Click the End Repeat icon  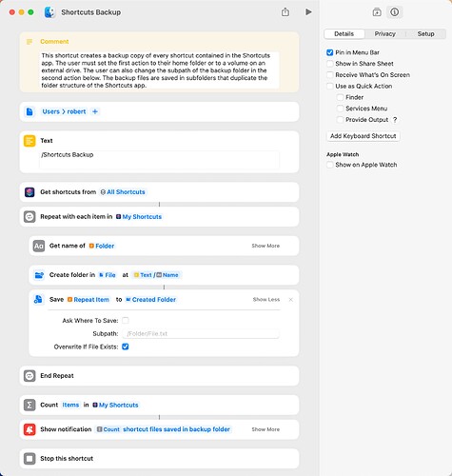(x=29, y=376)
